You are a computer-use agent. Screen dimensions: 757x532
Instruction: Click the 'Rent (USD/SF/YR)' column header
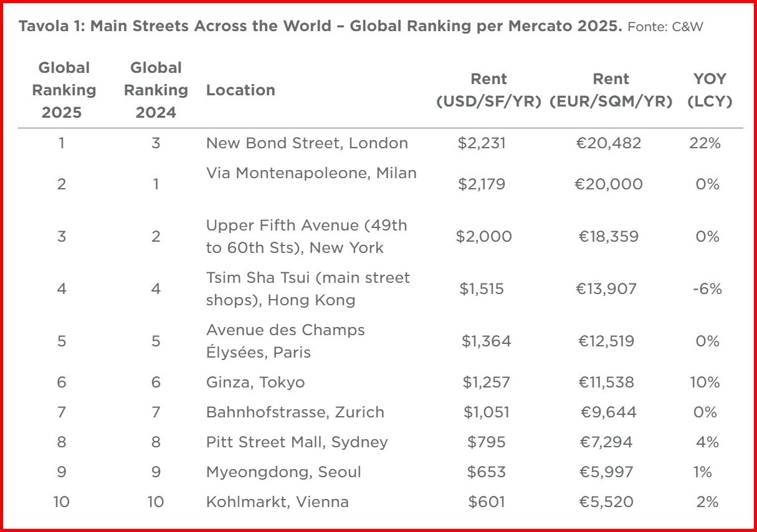488,90
